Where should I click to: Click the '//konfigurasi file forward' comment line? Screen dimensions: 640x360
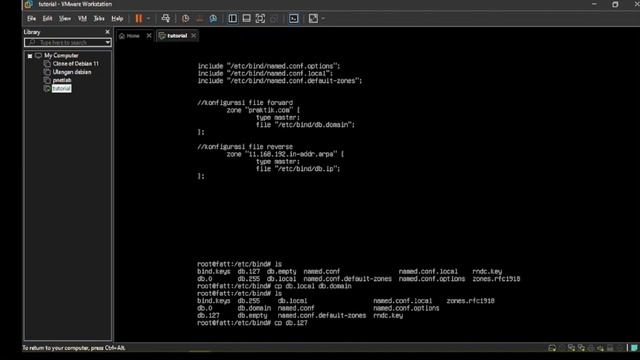tap(245, 102)
